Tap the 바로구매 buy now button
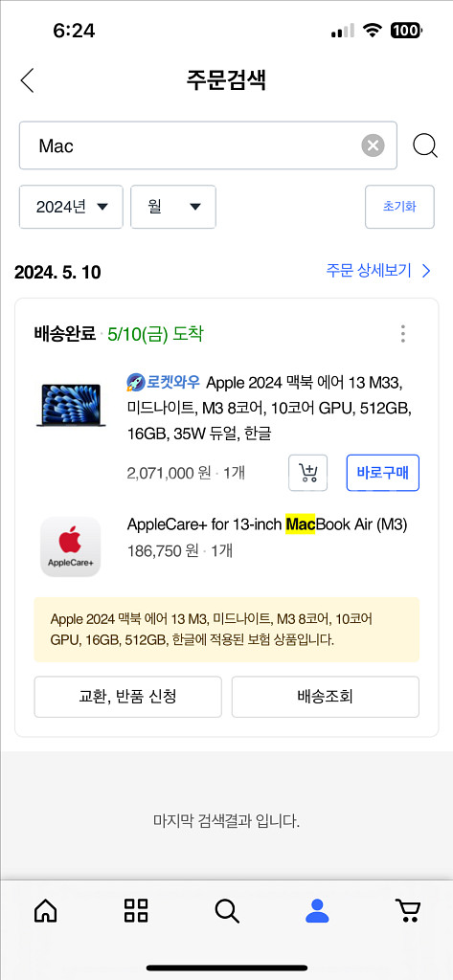Image resolution: width=453 pixels, height=980 pixels. coord(383,473)
